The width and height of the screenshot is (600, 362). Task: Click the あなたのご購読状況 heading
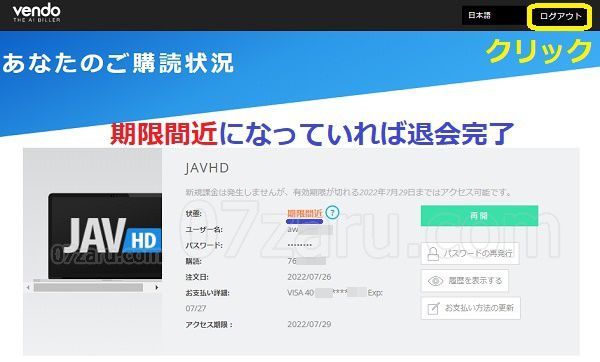tap(118, 63)
